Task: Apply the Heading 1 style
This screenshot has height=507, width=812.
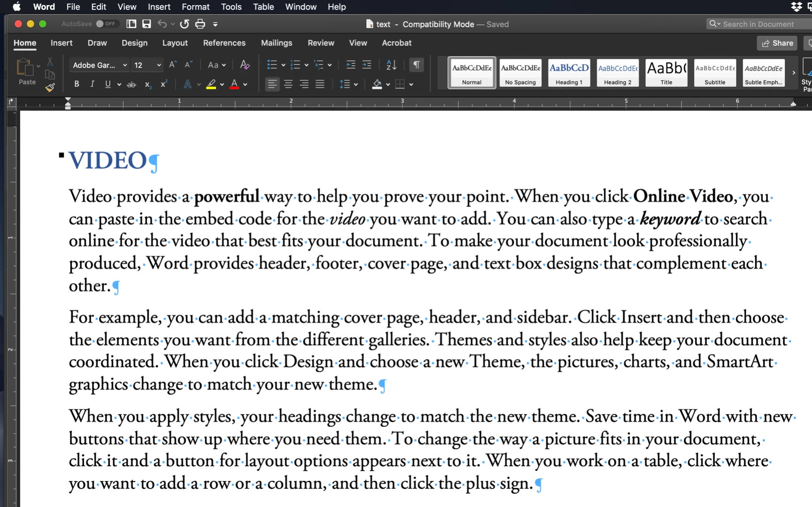Action: pos(569,73)
